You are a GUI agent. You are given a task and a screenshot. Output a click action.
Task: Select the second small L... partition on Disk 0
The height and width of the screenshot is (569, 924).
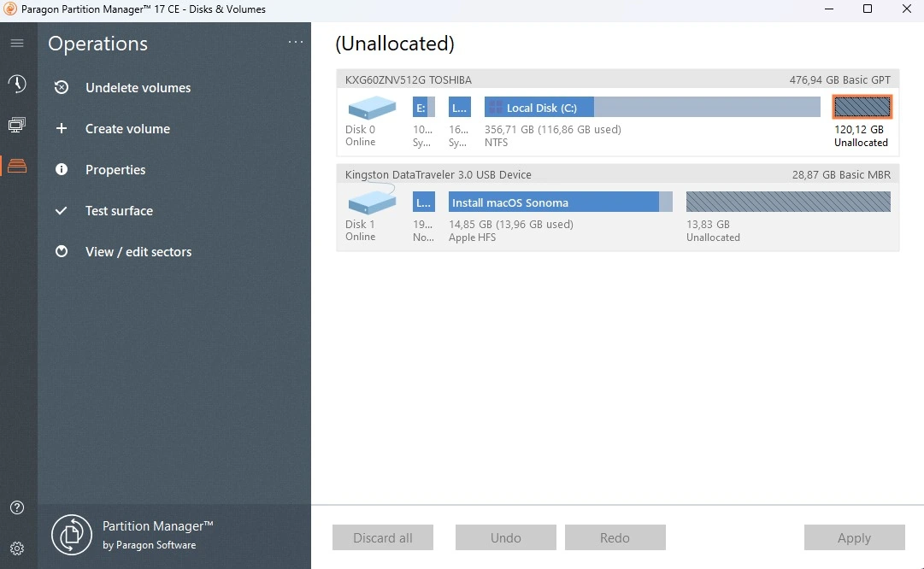(x=460, y=107)
